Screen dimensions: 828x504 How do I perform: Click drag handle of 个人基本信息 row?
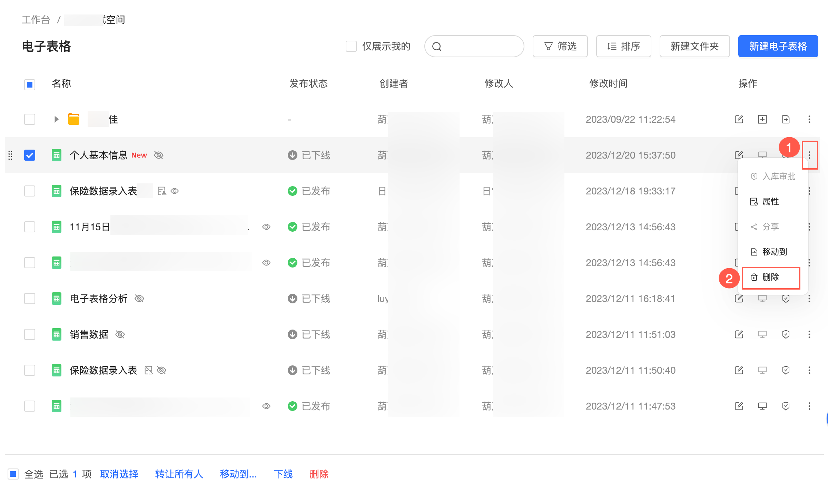pyautogui.click(x=10, y=155)
